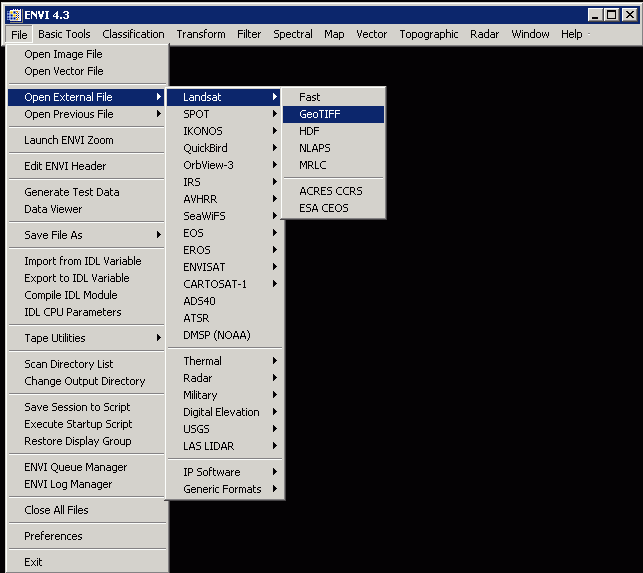Open Preferences from File menu
Viewport: 643px width, 573px height.
coord(88,536)
